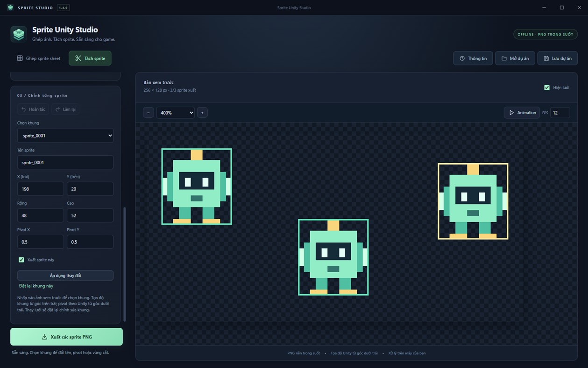Maximize the Sprite Unity Studio window
The image size is (588, 368).
[562, 7]
